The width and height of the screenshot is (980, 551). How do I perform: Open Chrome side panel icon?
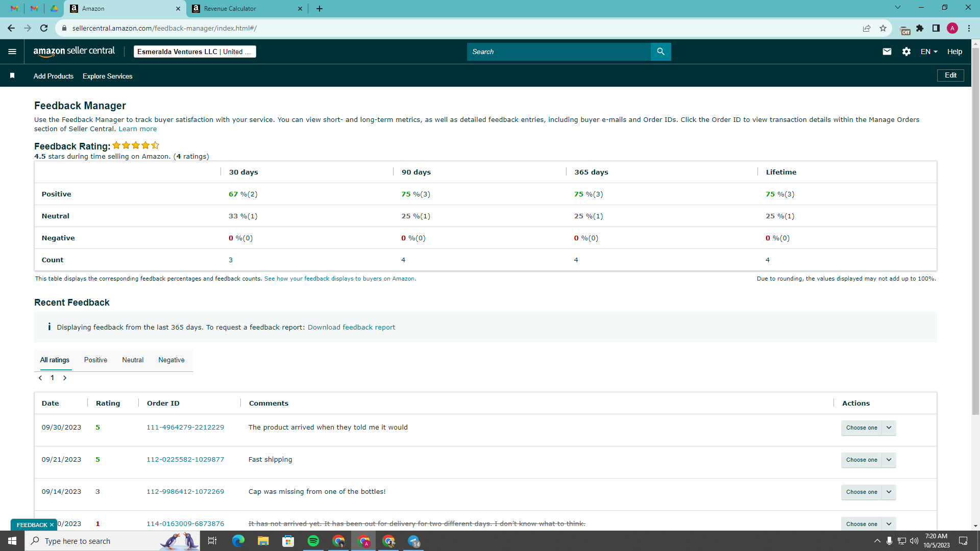936,28
